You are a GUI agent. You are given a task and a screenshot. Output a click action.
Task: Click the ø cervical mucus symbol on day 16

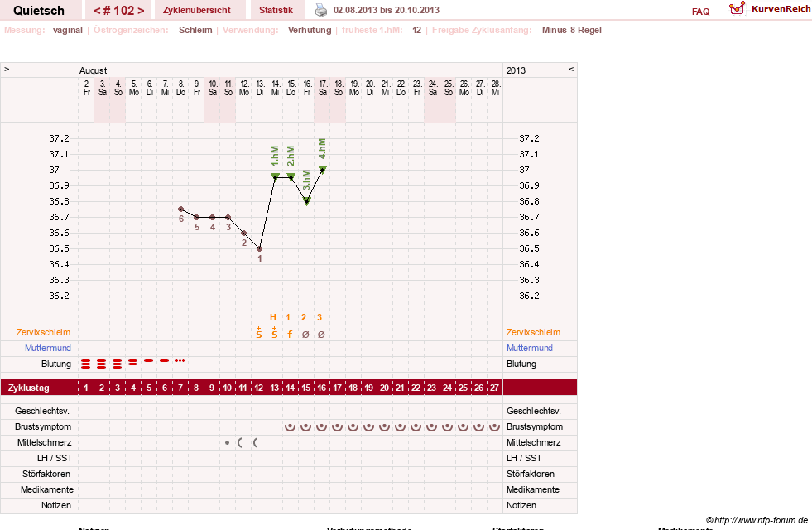[x=321, y=335]
